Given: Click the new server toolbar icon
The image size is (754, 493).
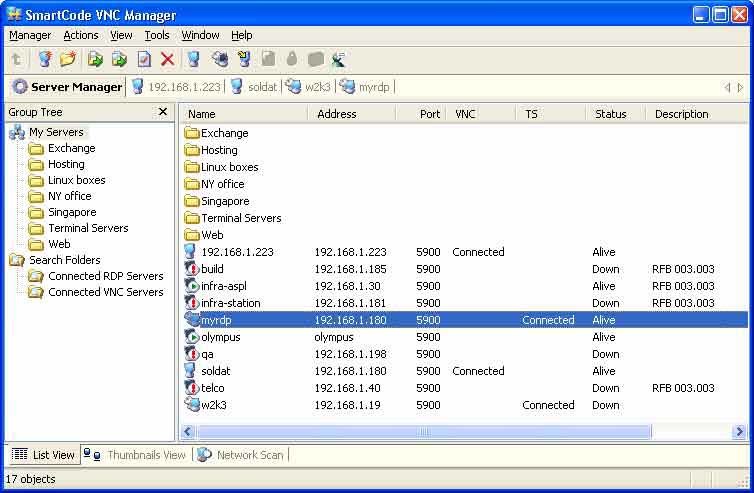Looking at the screenshot, I should coord(45,59).
